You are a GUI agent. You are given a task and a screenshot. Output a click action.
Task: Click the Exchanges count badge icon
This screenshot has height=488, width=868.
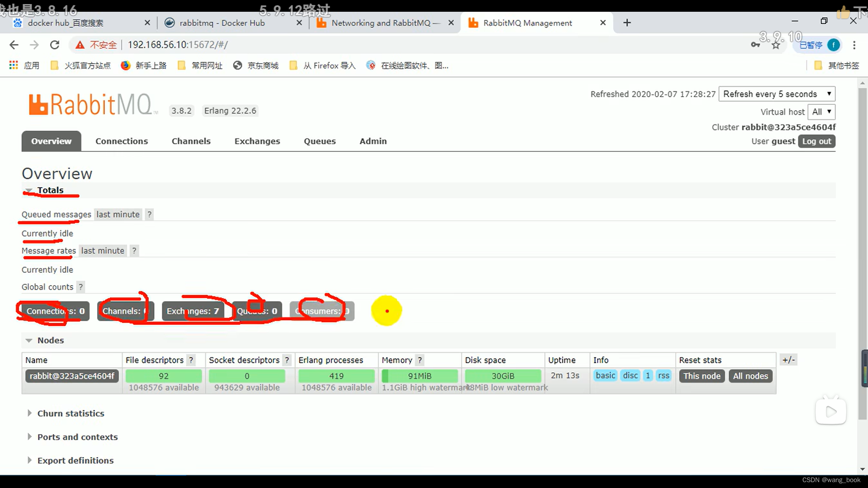point(192,310)
